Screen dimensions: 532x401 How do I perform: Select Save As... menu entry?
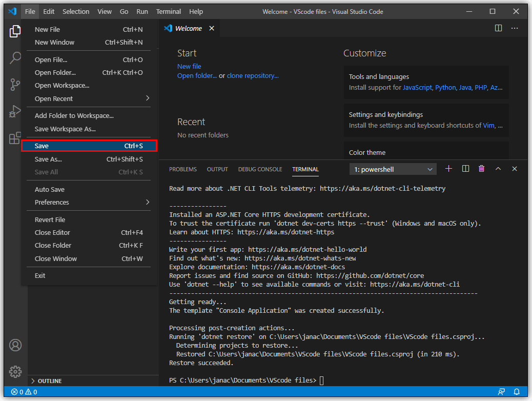tap(89, 159)
